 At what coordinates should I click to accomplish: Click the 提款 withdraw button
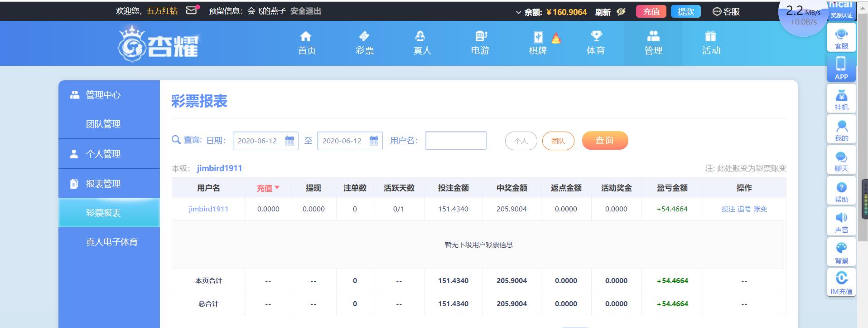pyautogui.click(x=685, y=12)
